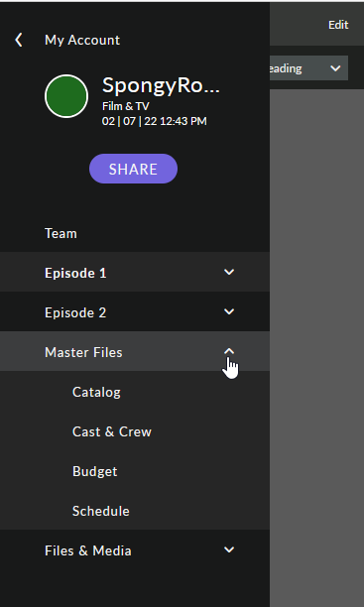This screenshot has height=607, width=364.
Task: Expand Episode 1 using its chevron
Action: click(x=229, y=272)
